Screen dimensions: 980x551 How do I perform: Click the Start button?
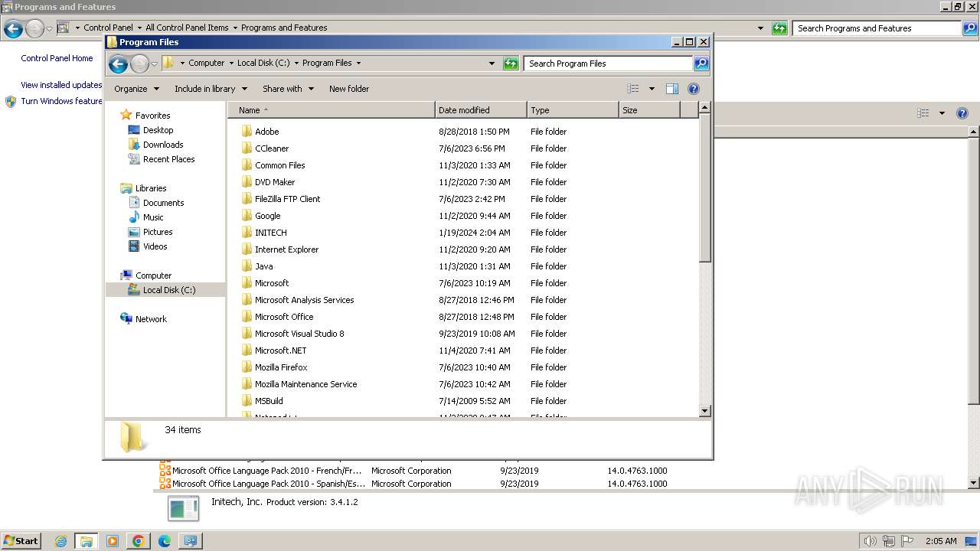pyautogui.click(x=21, y=541)
